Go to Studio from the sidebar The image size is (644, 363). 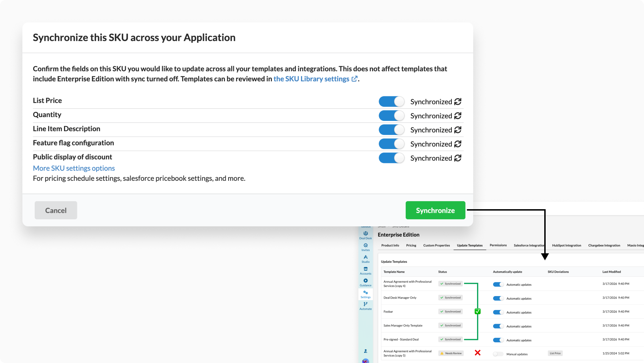tap(365, 259)
